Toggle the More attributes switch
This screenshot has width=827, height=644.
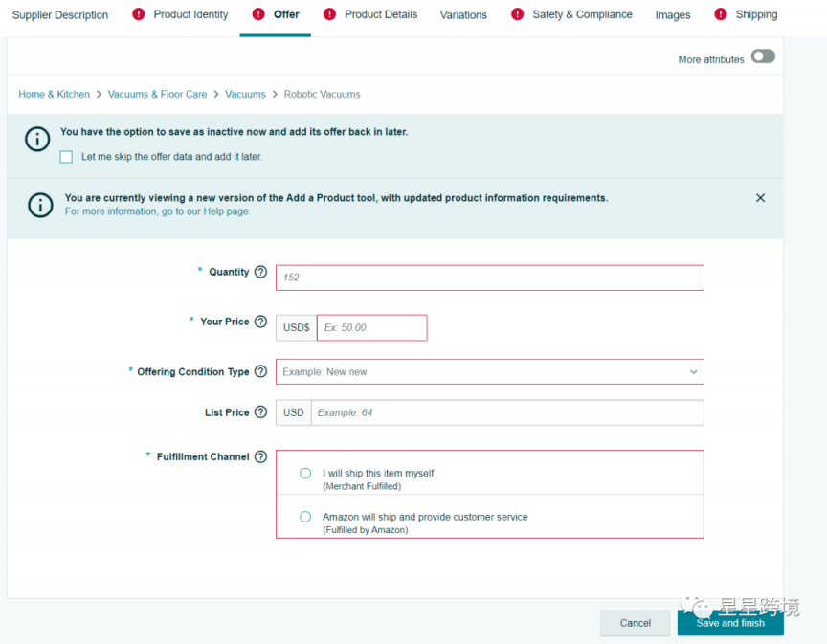pyautogui.click(x=763, y=56)
